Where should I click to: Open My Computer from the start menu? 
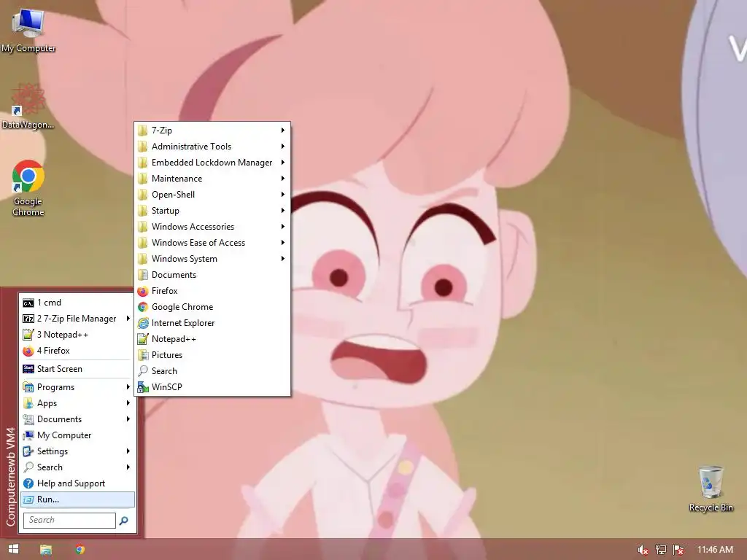pyautogui.click(x=77, y=435)
